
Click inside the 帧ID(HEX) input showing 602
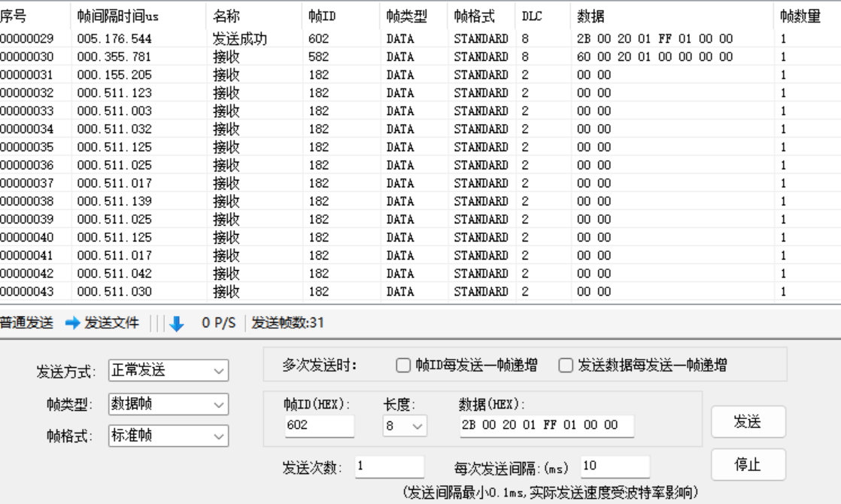320,427
